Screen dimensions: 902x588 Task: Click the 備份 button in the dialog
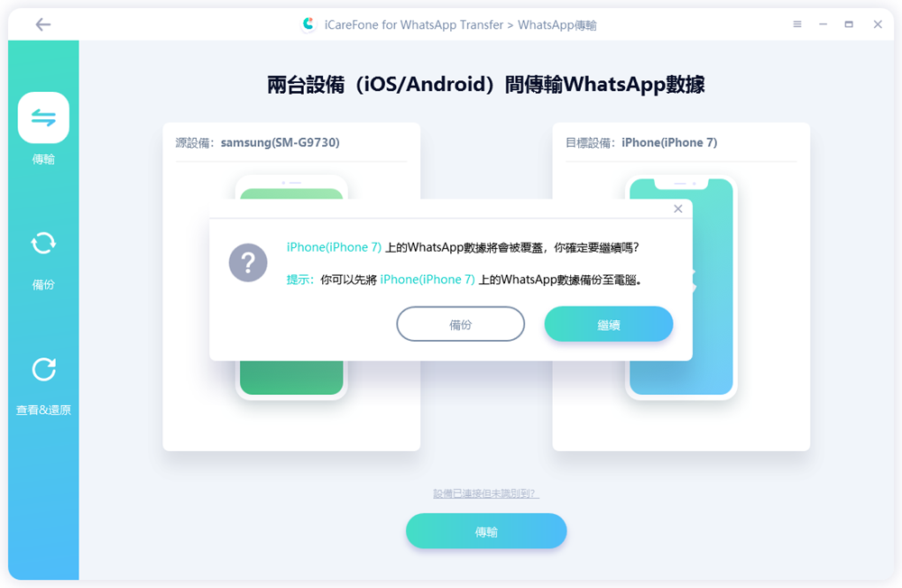460,324
